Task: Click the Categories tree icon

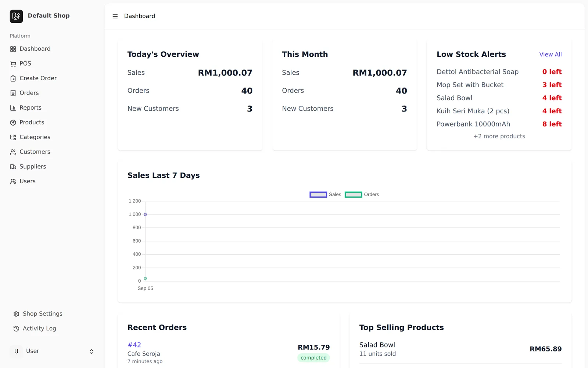Action: point(13,137)
